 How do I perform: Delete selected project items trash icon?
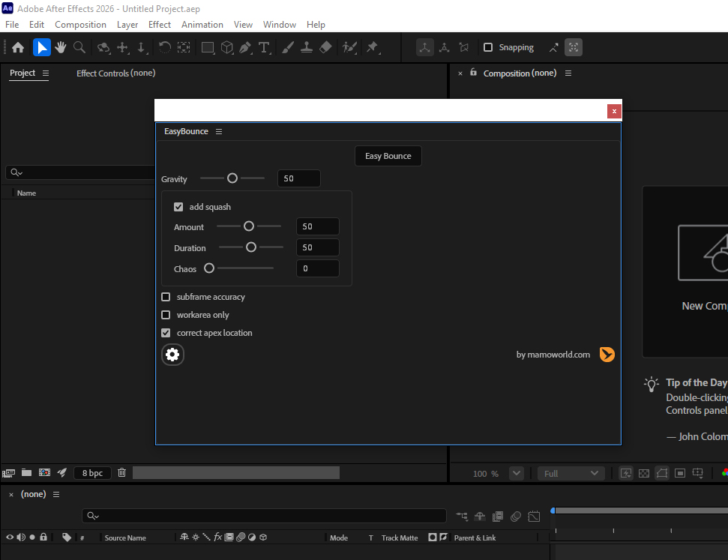pos(121,473)
